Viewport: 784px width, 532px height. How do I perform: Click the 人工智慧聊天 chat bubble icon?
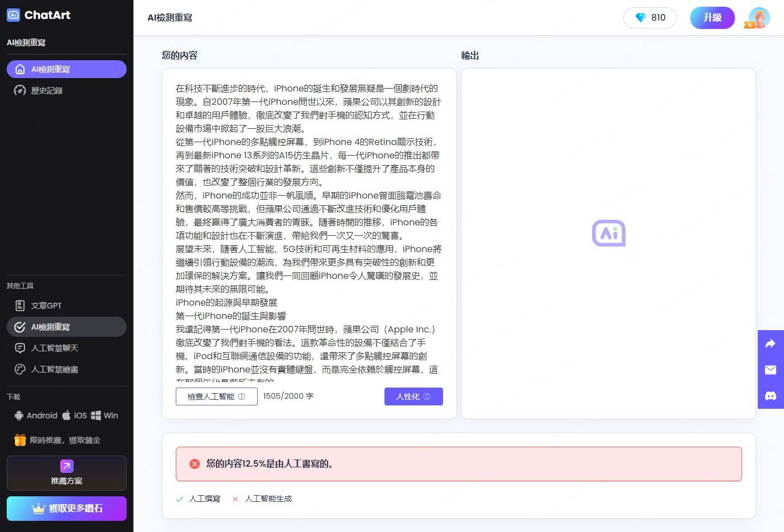(20, 348)
